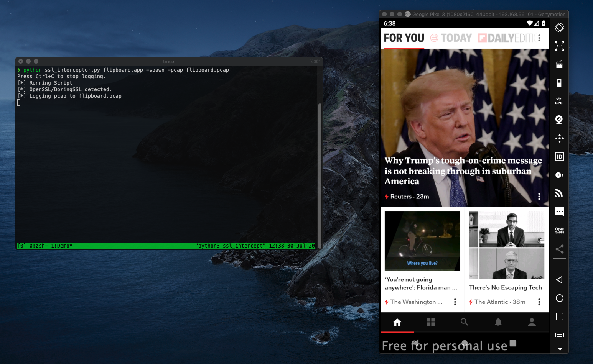Open options menu on Reuters Trump article

pyautogui.click(x=539, y=197)
